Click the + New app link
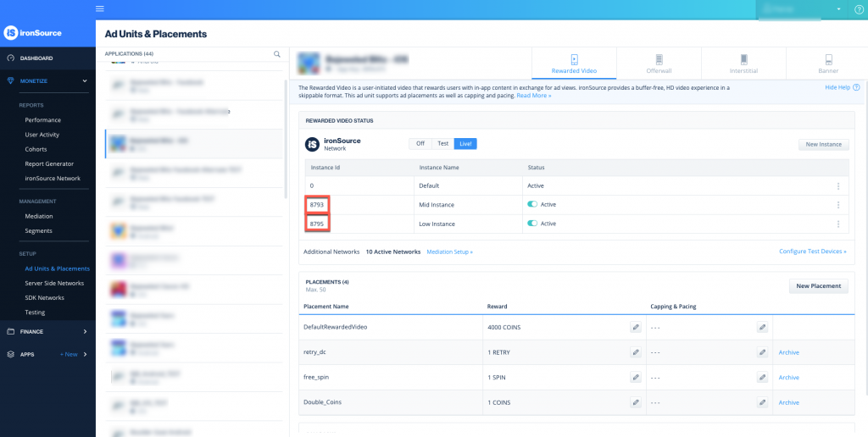Viewport: 868px width, 437px height. pos(69,354)
